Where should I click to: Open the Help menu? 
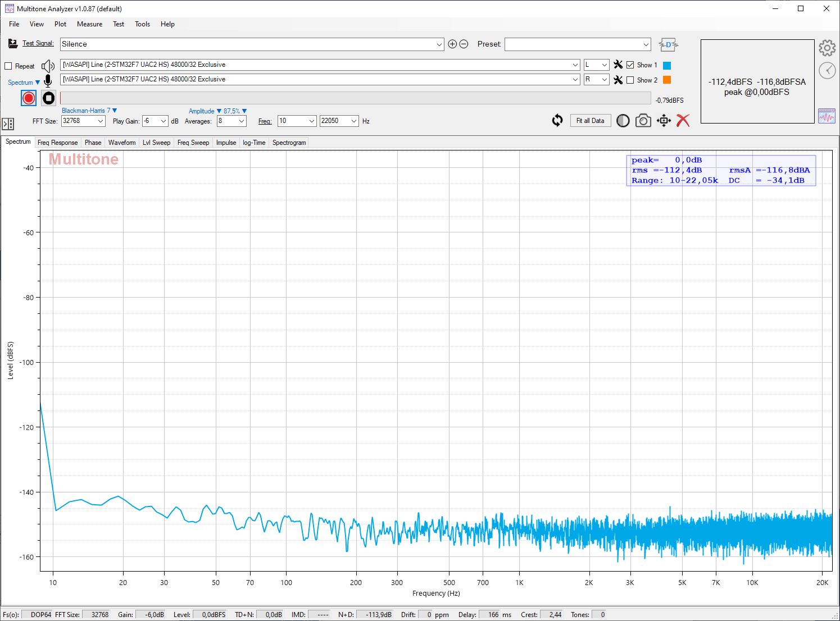[167, 24]
